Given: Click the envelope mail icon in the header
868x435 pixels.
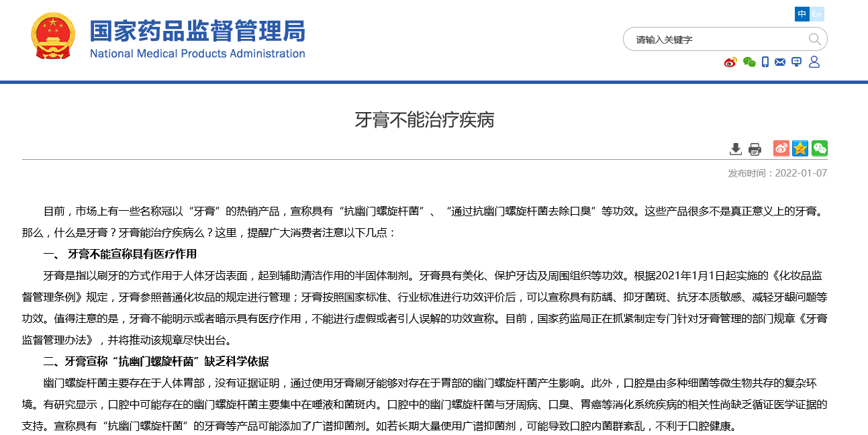Looking at the screenshot, I should (780, 62).
